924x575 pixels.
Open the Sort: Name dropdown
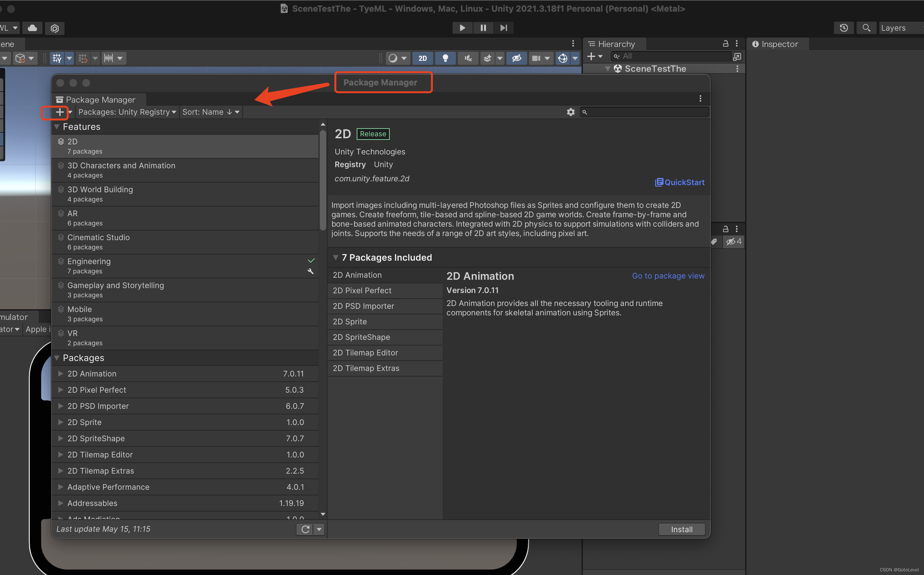tap(211, 112)
